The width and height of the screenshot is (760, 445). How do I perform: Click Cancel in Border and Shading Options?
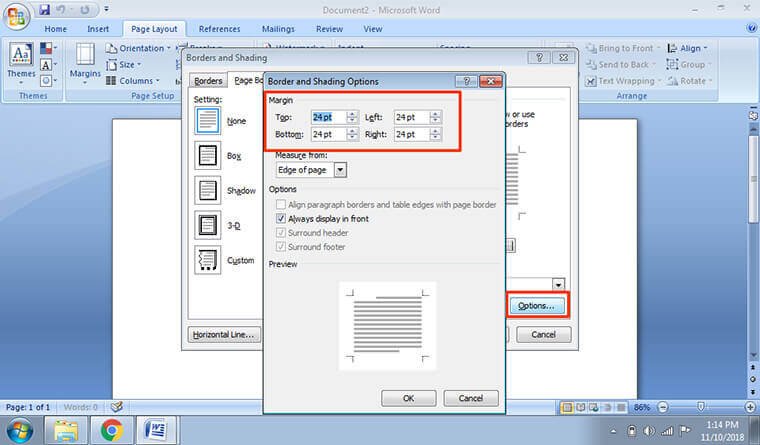pyautogui.click(x=471, y=398)
